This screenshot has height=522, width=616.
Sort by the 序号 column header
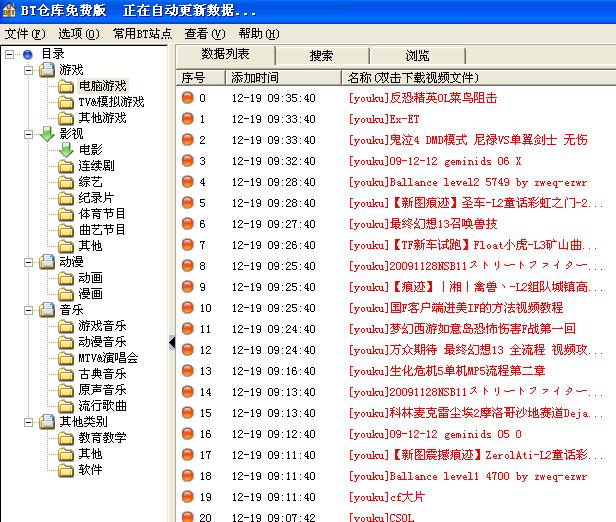coord(201,77)
